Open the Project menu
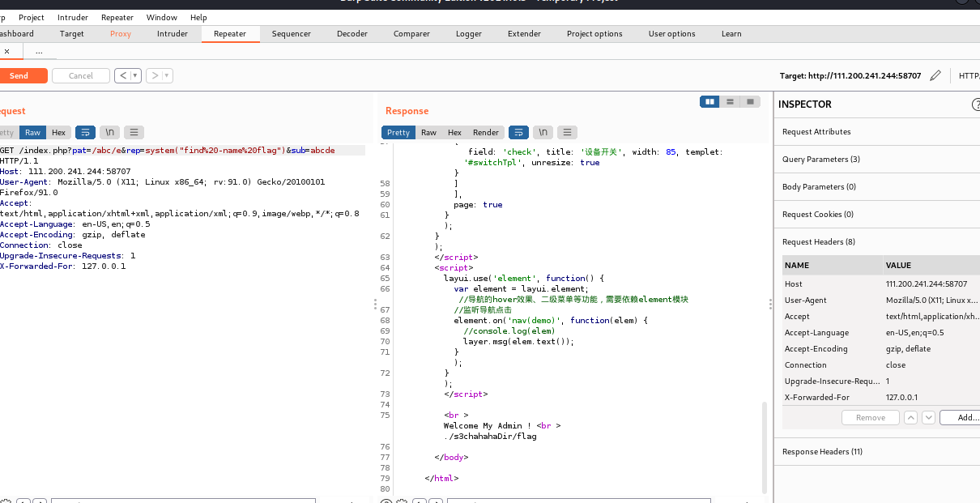Screen dimensions: 980x503 [32, 17]
